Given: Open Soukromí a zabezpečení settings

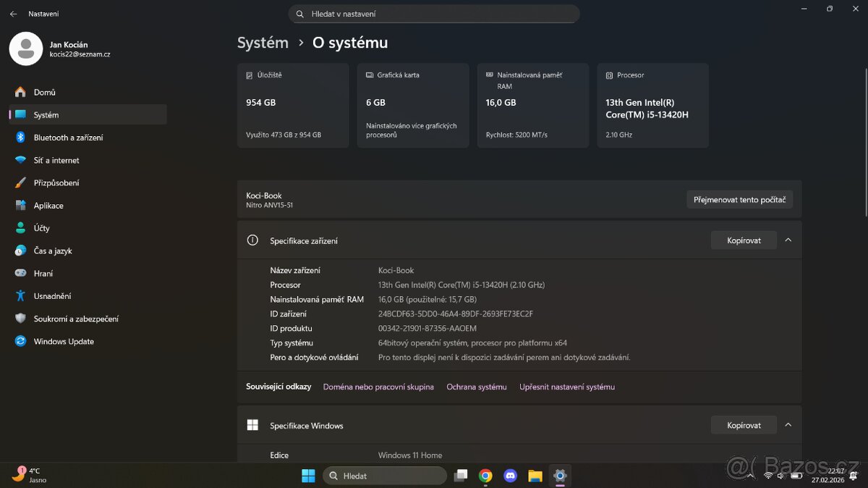Looking at the screenshot, I should [x=78, y=319].
